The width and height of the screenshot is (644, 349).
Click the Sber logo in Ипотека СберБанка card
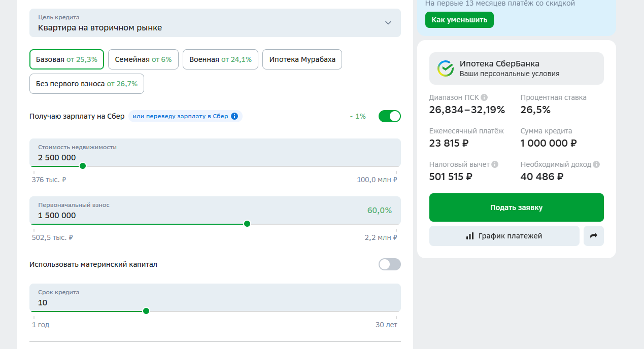[446, 68]
